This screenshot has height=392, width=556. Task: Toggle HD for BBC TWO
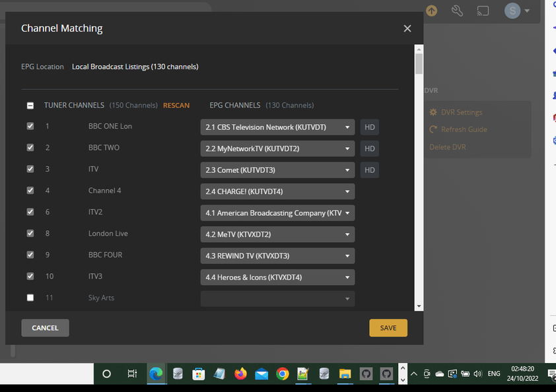[370, 148]
